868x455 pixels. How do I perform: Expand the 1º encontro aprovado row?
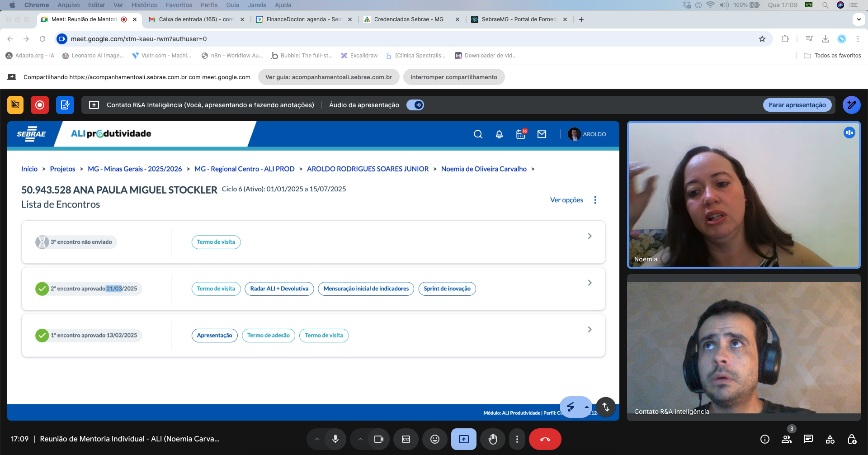coord(590,329)
